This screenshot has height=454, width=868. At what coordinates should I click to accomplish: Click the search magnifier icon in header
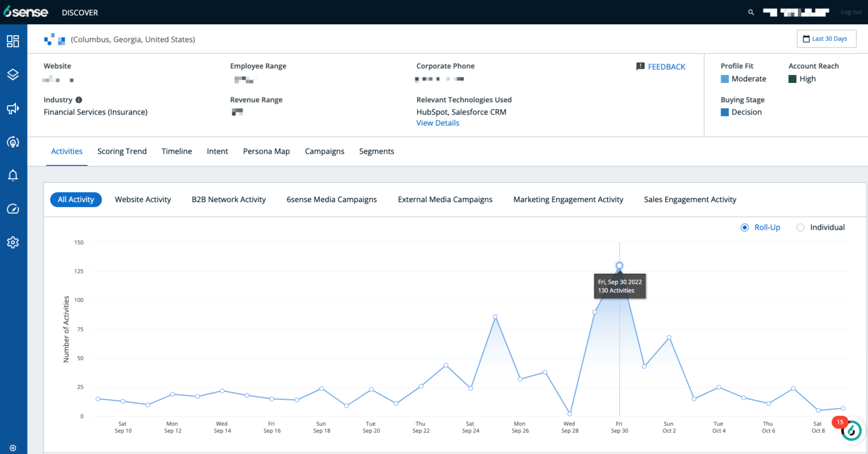[751, 12]
